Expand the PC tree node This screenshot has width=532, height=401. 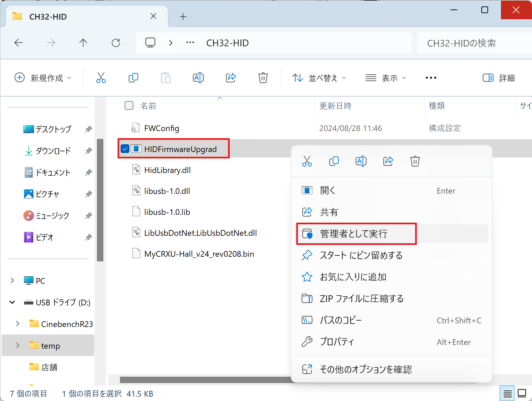[x=12, y=281]
